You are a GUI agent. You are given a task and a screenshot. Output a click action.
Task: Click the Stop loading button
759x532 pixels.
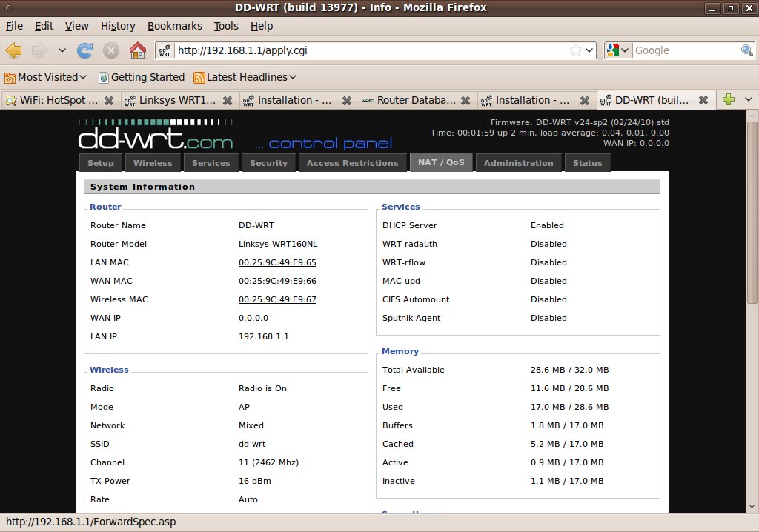(111, 50)
